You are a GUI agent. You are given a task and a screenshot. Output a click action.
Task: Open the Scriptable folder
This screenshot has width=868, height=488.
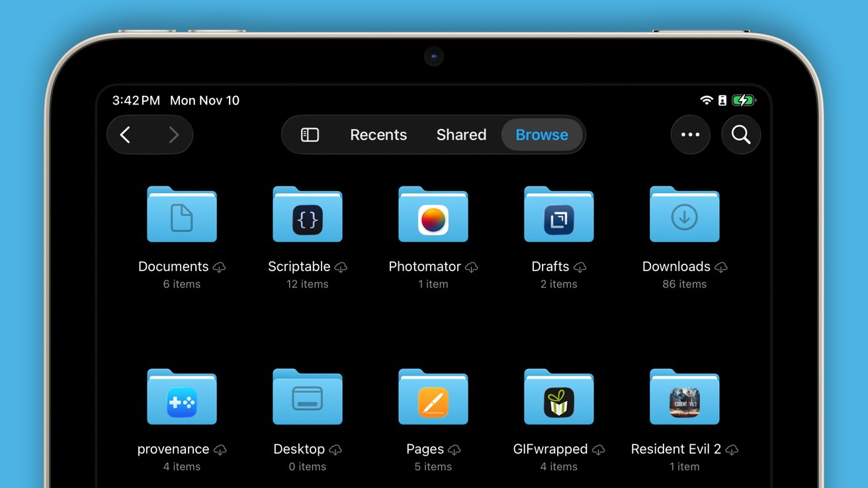(308, 214)
